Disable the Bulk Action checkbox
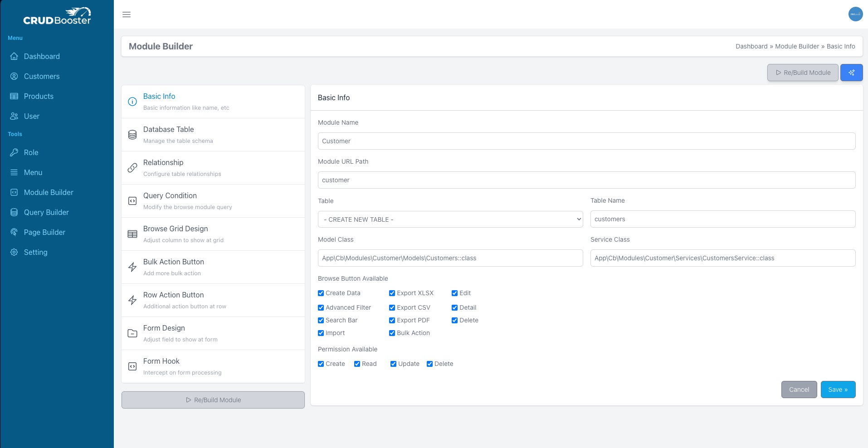The image size is (868, 448). [392, 333]
